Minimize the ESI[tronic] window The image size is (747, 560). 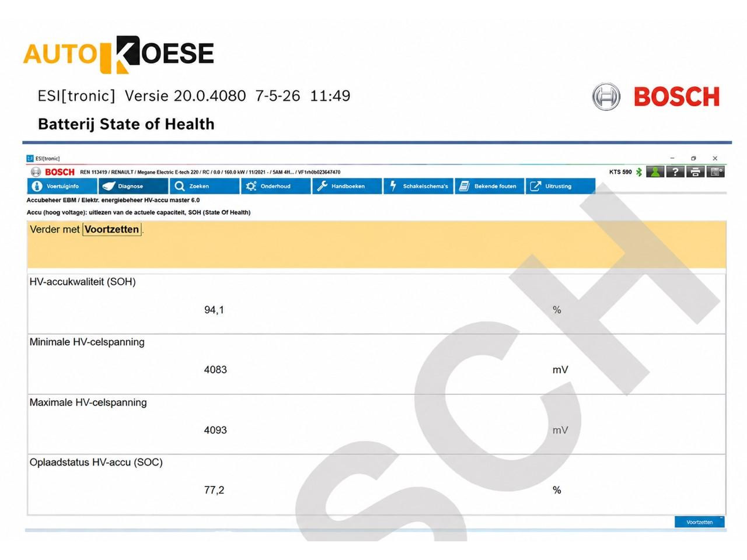click(672, 158)
